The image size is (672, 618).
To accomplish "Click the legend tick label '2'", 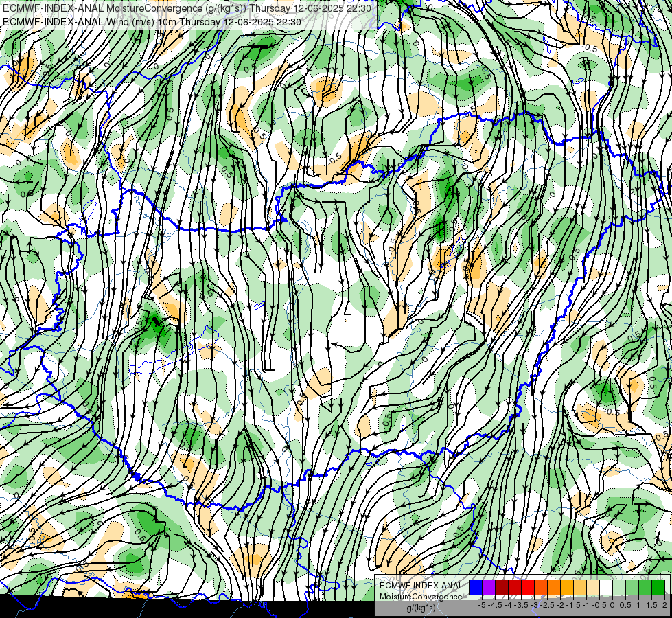I will tap(664, 605).
